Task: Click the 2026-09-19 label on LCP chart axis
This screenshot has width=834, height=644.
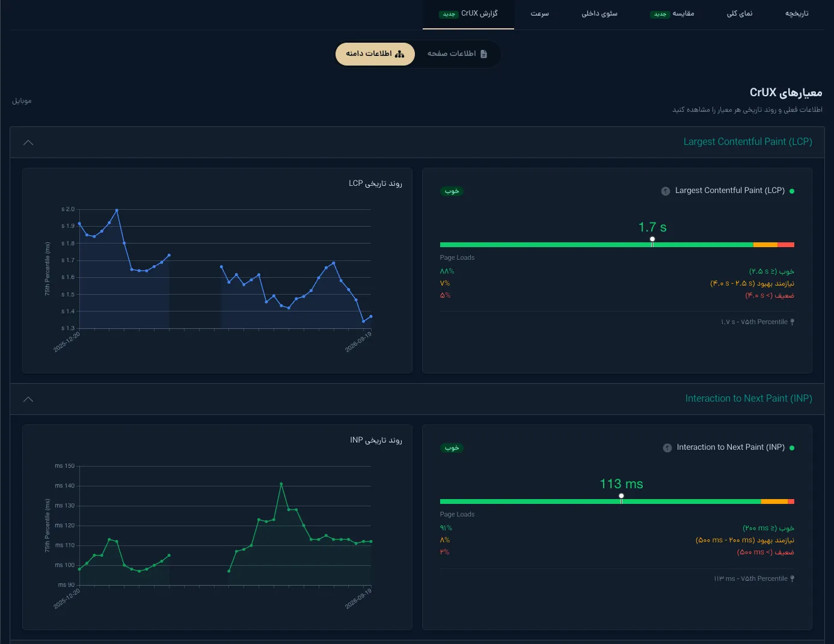Action: (358, 342)
